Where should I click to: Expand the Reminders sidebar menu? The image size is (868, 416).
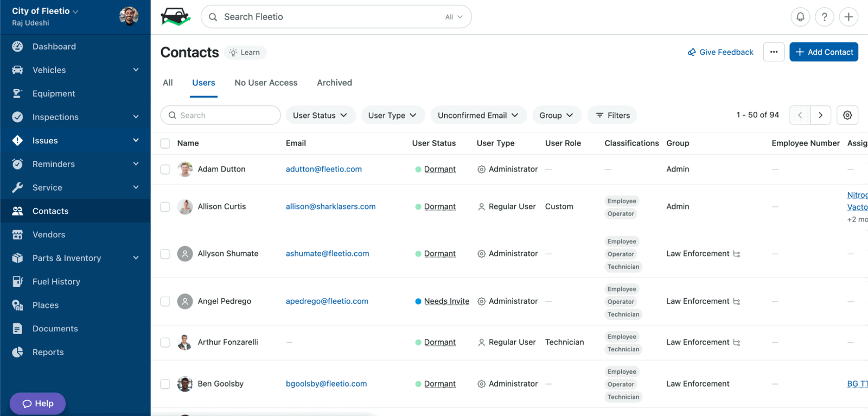click(136, 163)
